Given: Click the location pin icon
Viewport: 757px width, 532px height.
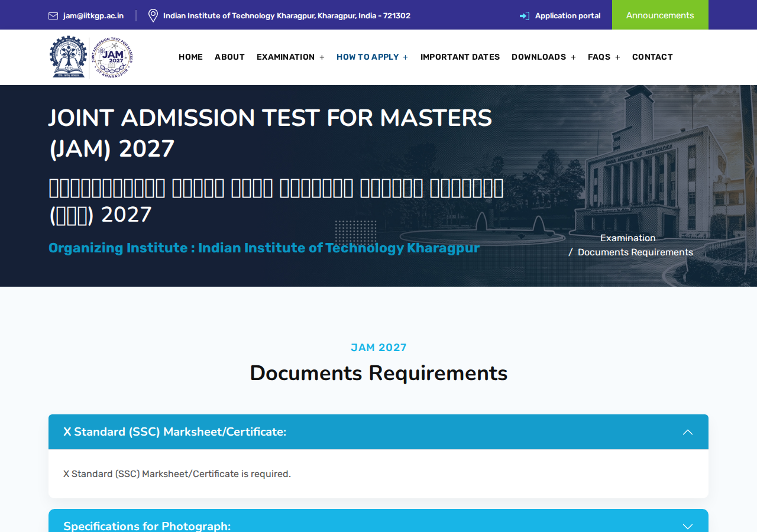Looking at the screenshot, I should tap(153, 15).
